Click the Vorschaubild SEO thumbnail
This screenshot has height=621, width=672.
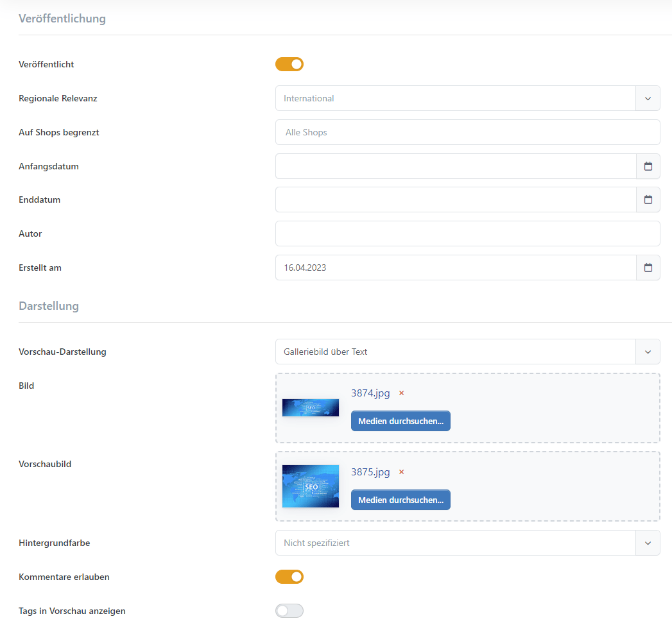coord(311,486)
